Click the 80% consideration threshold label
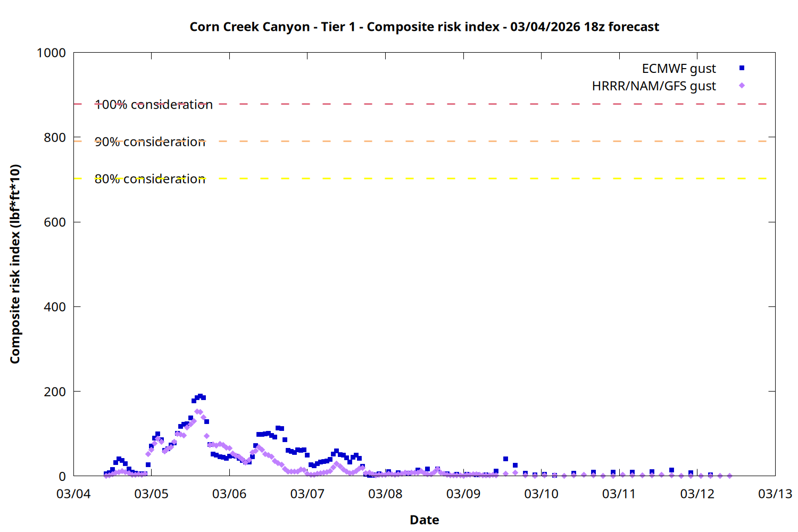Viewport: 798px width, 532px height. [150, 179]
